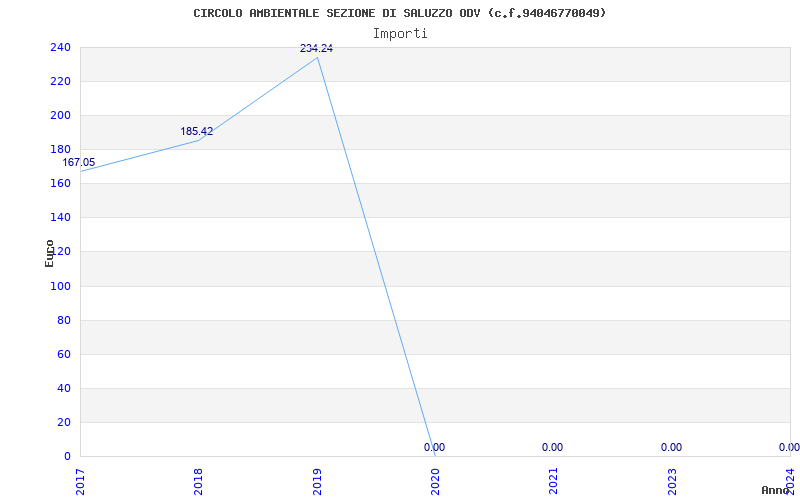Click the 0.00 label above 2023
The width and height of the screenshot is (800, 500).
(x=671, y=447)
